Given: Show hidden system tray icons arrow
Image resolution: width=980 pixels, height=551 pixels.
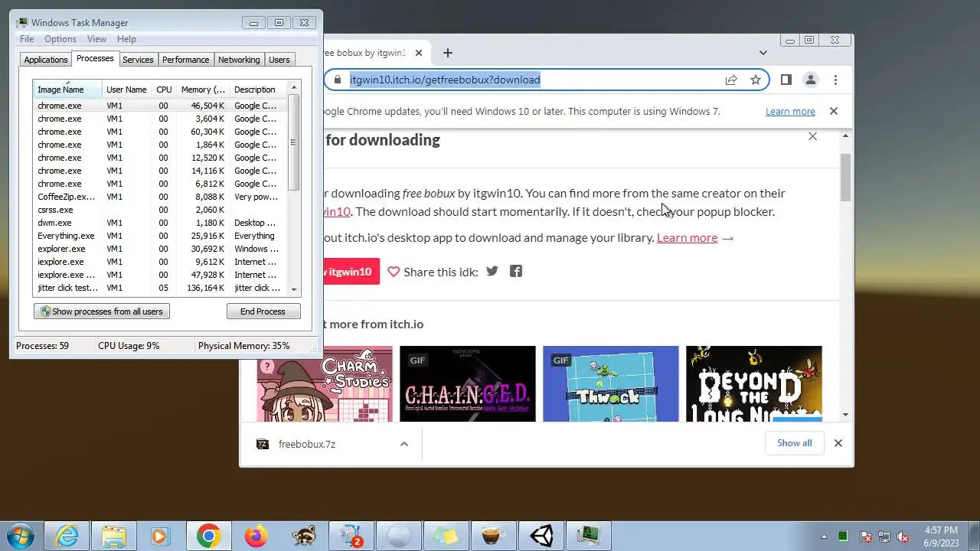Looking at the screenshot, I should coord(824,536).
